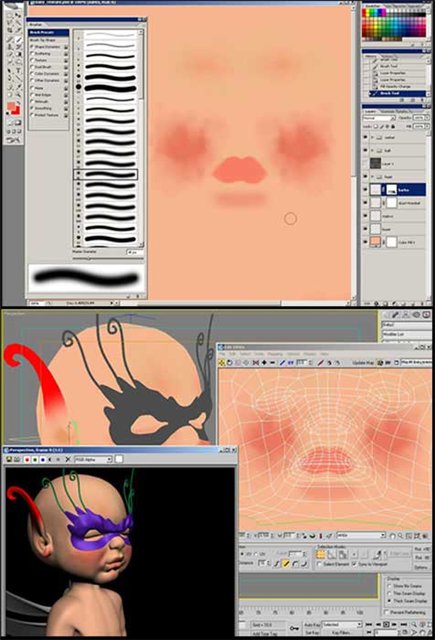The width and height of the screenshot is (435, 640).
Task: Choose Edge sub-object selection mode icon
Action: click(x=332, y=554)
